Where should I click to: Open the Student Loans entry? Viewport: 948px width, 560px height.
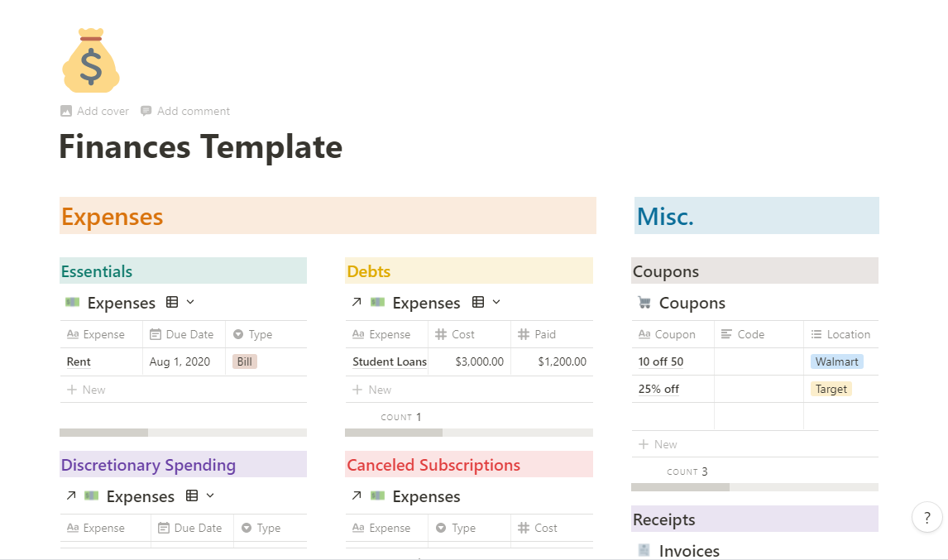(390, 361)
